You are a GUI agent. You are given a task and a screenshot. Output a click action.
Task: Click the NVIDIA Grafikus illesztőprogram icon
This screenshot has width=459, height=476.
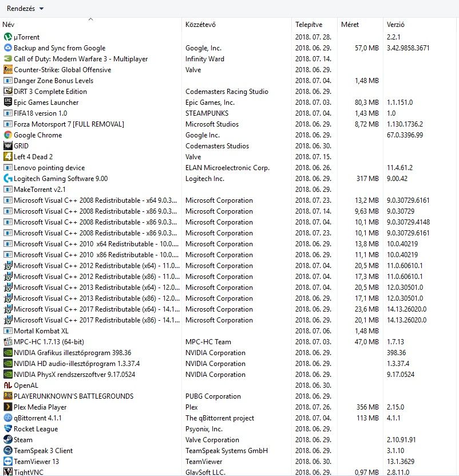8,353
